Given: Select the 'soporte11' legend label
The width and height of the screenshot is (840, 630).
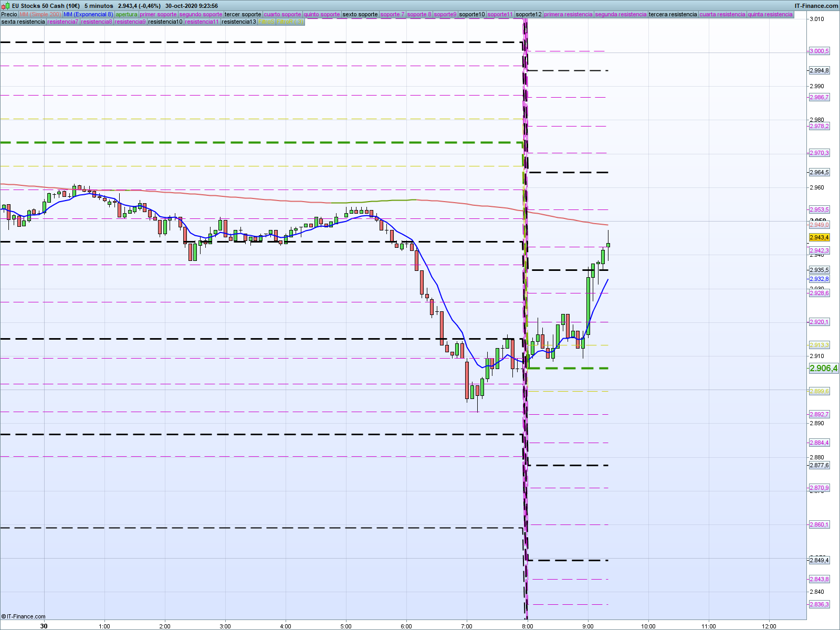Looking at the screenshot, I should [x=500, y=14].
